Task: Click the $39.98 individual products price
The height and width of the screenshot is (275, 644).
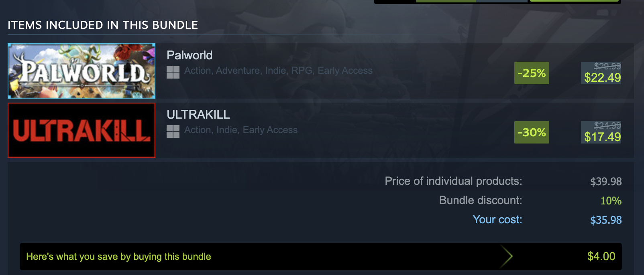Action: point(606,182)
